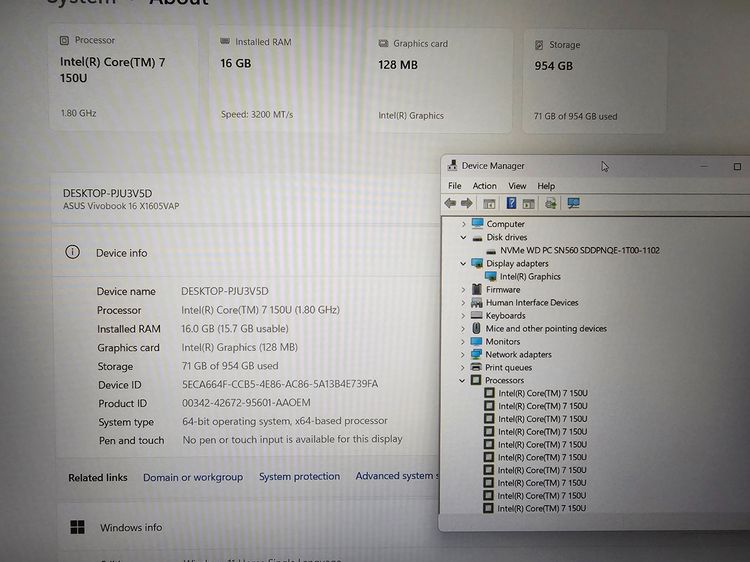Select NVMe WD PC SN560 disk drive
This screenshot has width=750, height=562.
click(580, 250)
